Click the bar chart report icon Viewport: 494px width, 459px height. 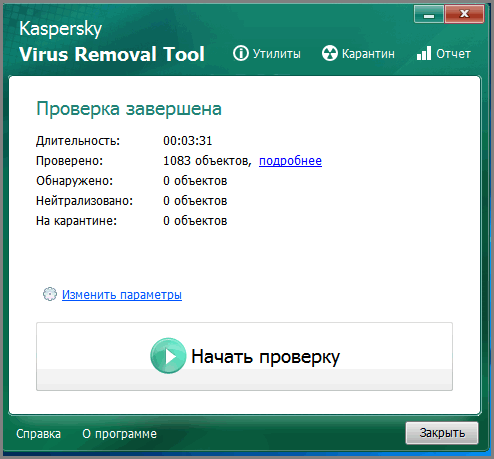pyautogui.click(x=424, y=53)
